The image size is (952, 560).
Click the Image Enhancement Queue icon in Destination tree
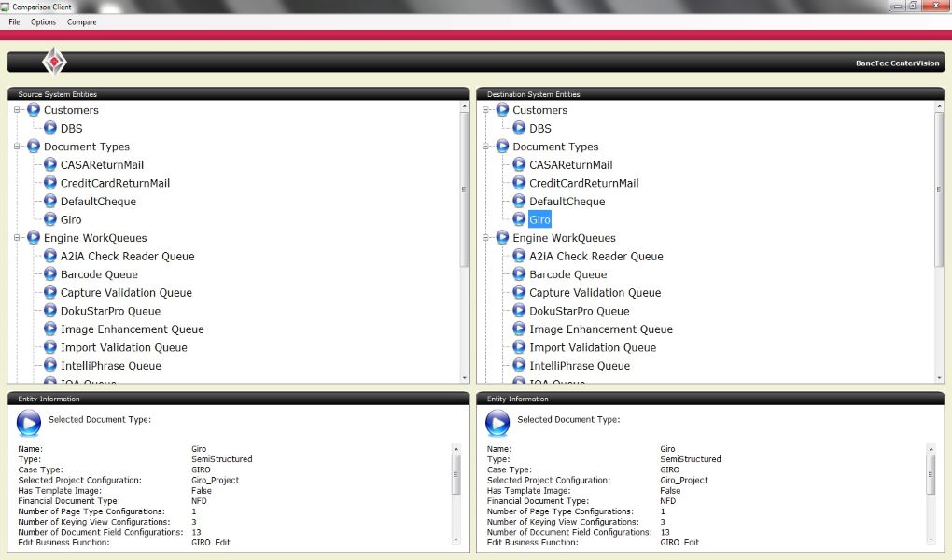pyautogui.click(x=519, y=329)
